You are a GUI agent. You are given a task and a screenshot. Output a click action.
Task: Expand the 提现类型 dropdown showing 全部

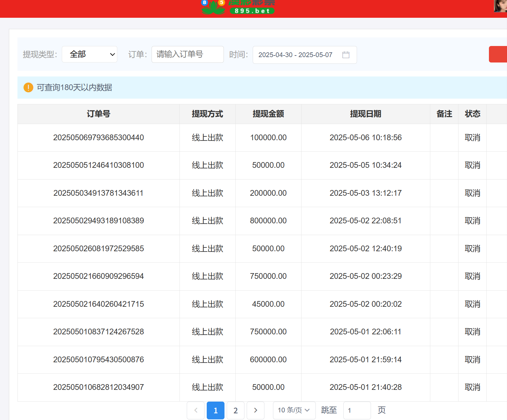pyautogui.click(x=90, y=54)
